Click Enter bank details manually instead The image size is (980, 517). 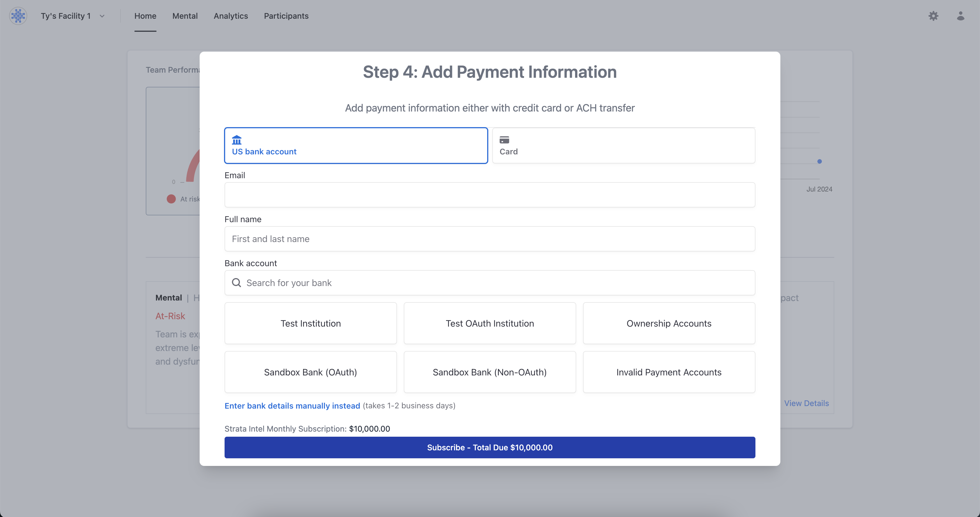[292, 405]
